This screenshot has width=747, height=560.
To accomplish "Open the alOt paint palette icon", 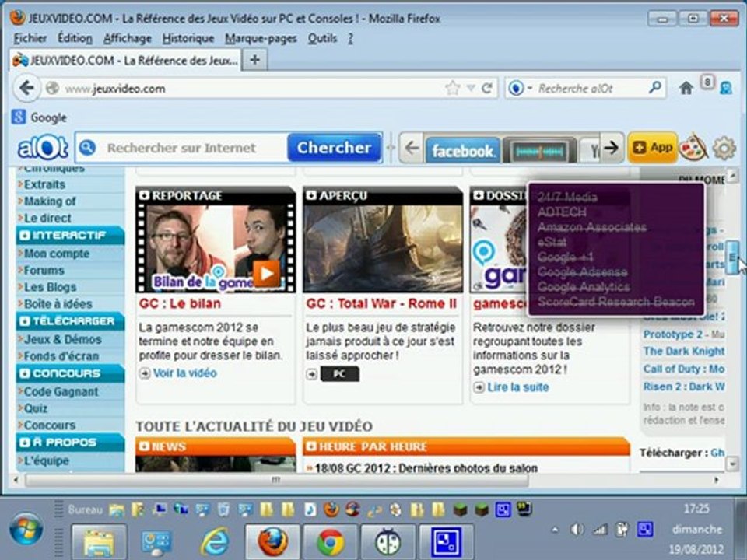I will [693, 148].
